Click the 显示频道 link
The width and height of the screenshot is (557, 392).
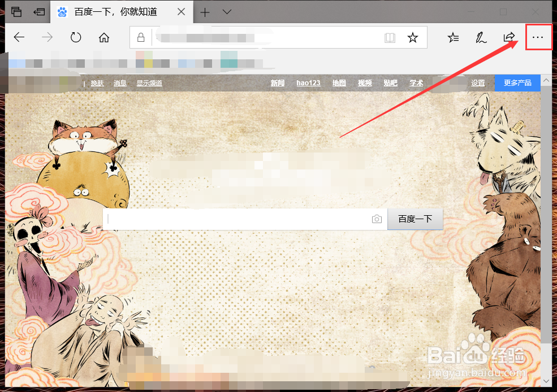point(149,83)
